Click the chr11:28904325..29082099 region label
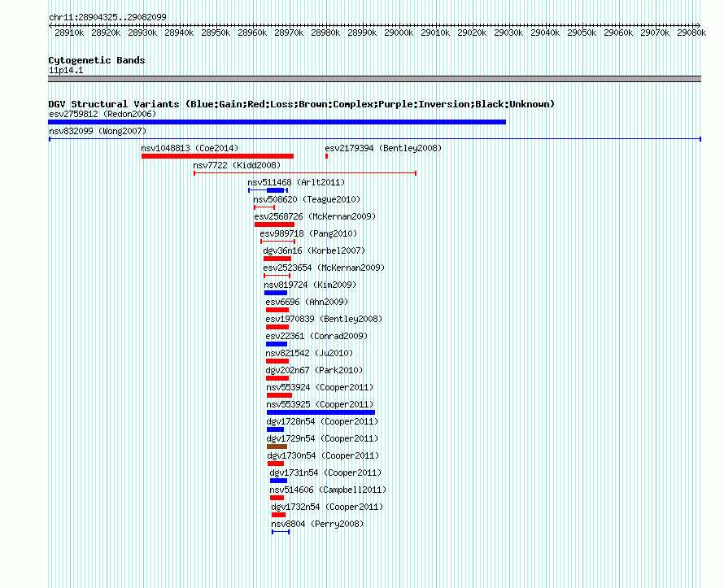724x588 pixels. tap(107, 17)
